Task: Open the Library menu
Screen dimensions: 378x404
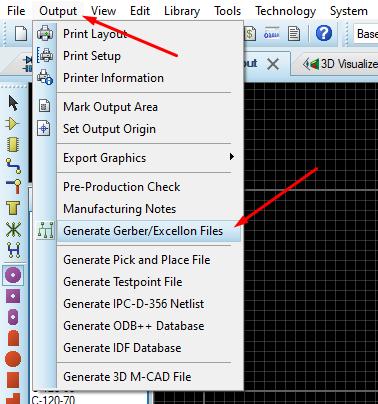Action: pyautogui.click(x=182, y=11)
